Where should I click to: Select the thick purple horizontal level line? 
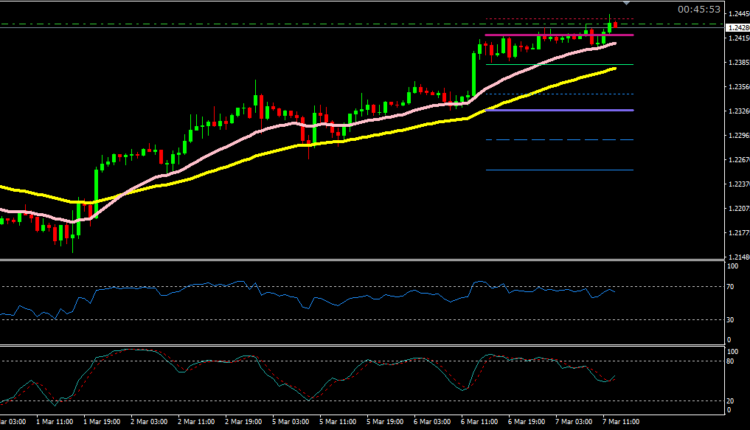click(x=558, y=110)
